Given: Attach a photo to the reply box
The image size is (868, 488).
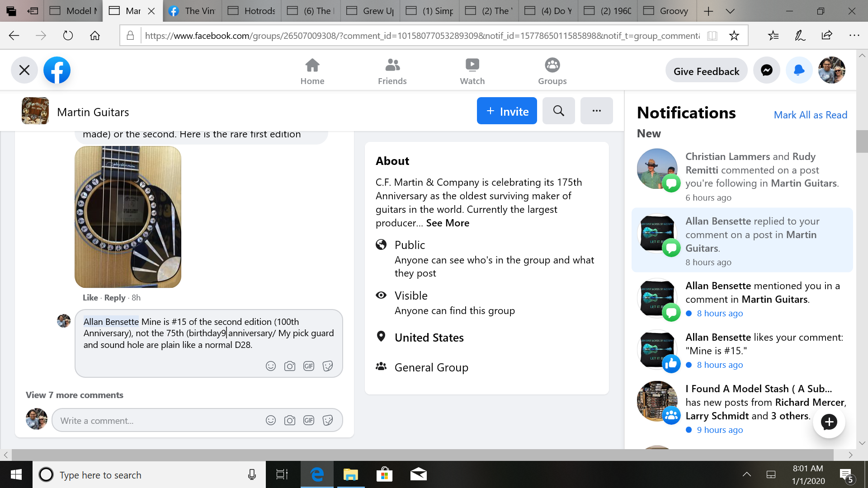Looking at the screenshot, I should (x=290, y=366).
